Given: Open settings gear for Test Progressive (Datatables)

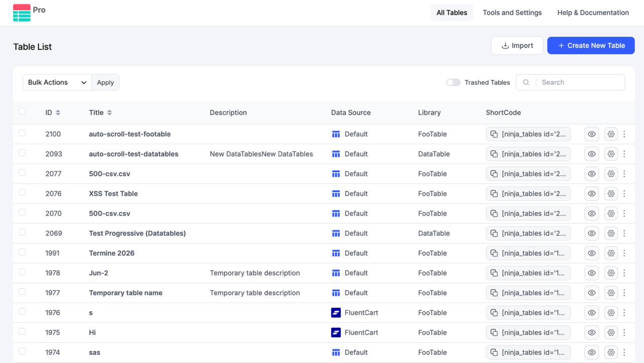Looking at the screenshot, I should 611,233.
